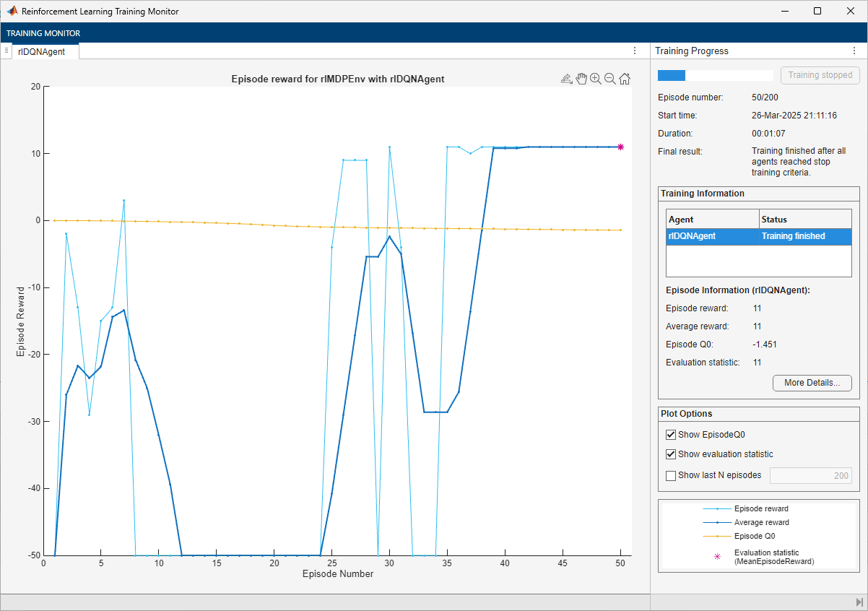Screen dimensions: 868x611
Task: Open the plot document area actions menu
Action: (635, 51)
